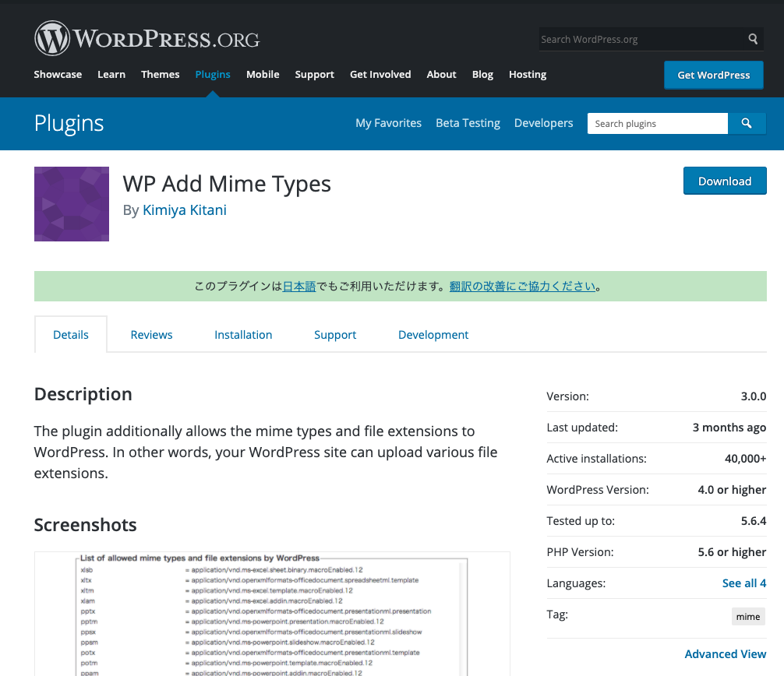This screenshot has width=784, height=676.
Task: Select the Support tab of the plugin
Action: click(x=335, y=335)
